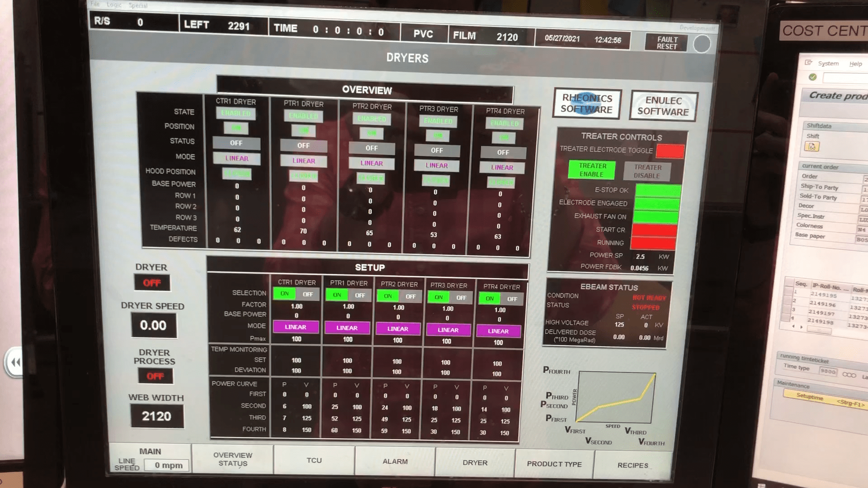The height and width of the screenshot is (488, 868).
Task: Switch PTR2 DRYER selection OFF
Action: [410, 297]
